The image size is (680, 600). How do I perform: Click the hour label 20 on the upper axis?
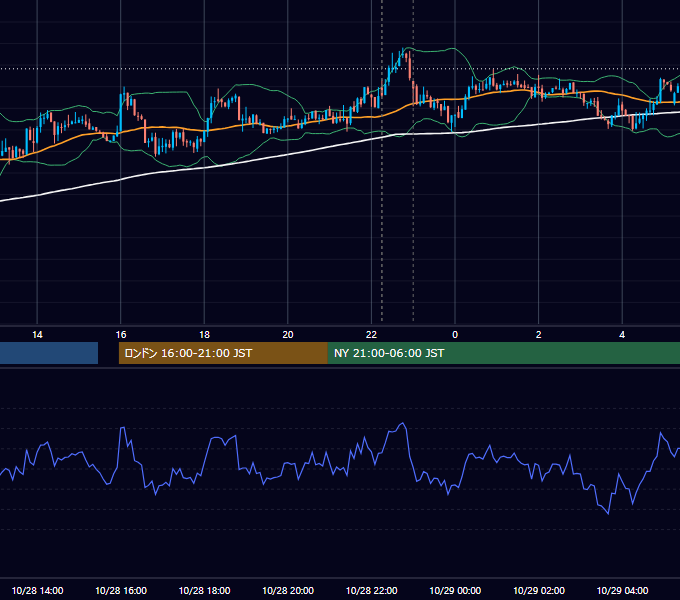(x=288, y=335)
